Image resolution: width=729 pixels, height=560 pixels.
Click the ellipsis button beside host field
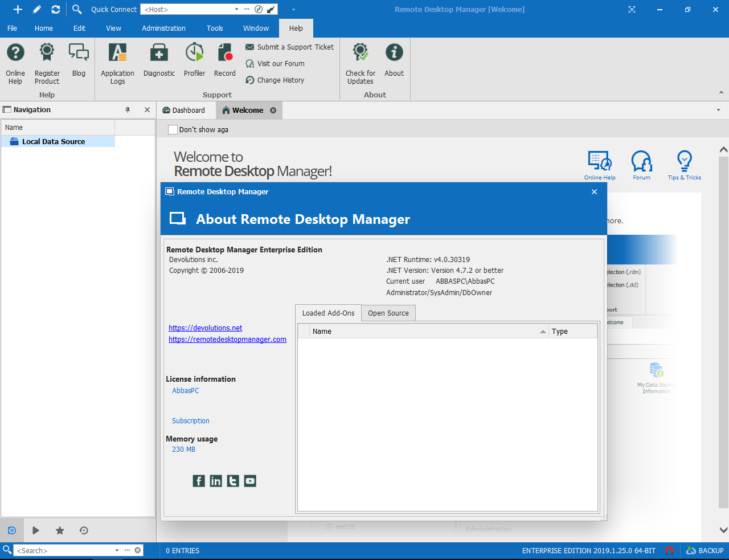(247, 9)
